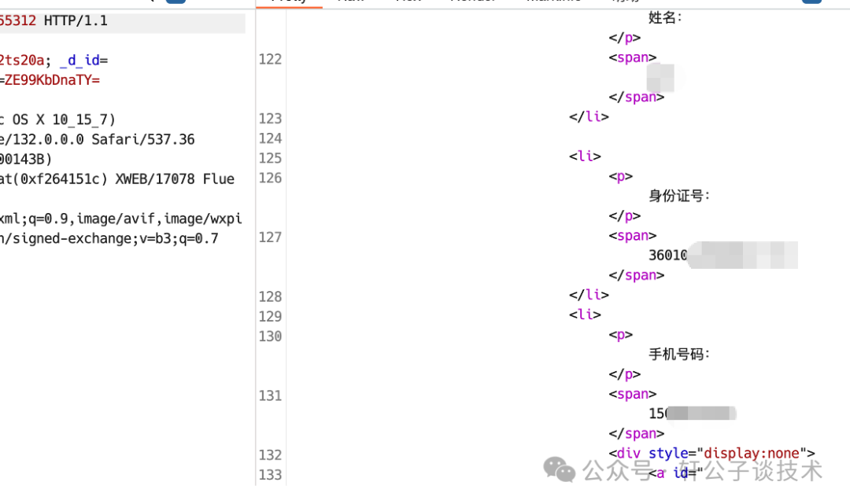Click line number 124 in response gutter

[x=270, y=138]
